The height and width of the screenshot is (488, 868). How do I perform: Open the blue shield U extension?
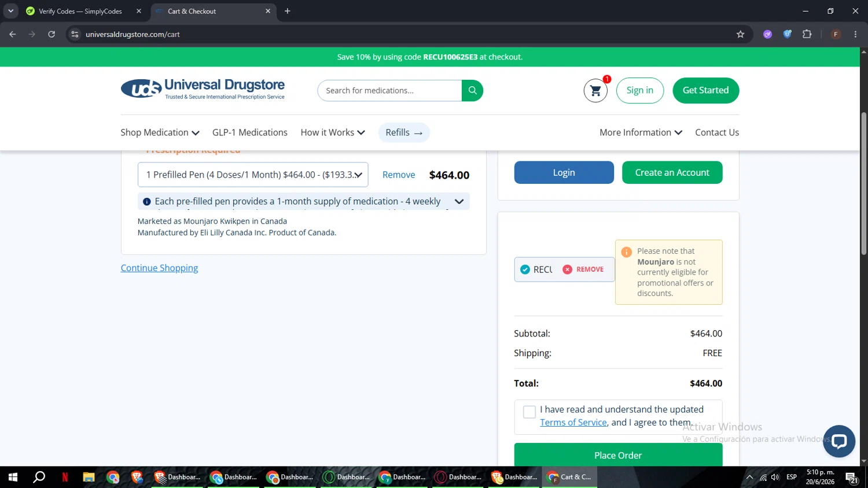click(x=787, y=34)
